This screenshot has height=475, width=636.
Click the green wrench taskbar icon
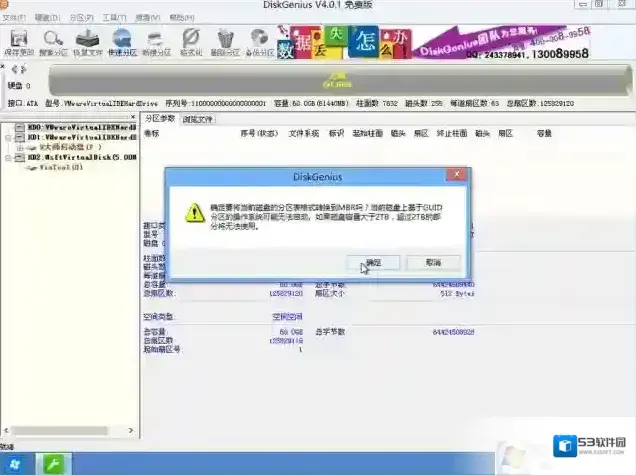tap(51, 463)
